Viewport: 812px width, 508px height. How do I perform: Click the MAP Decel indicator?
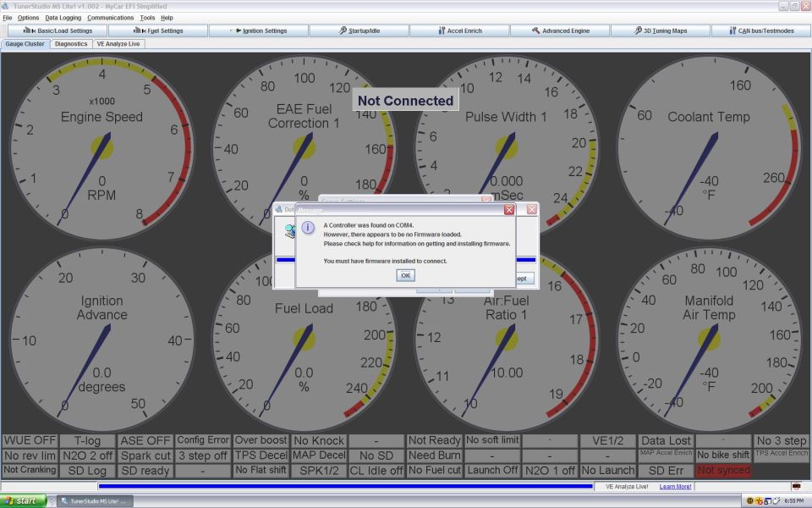tap(319, 456)
